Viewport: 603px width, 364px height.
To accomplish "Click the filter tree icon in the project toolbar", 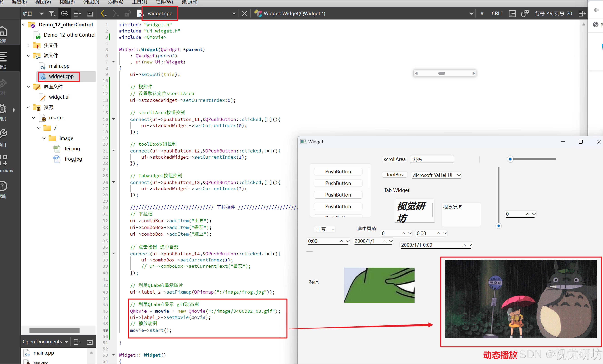I will 52,13.
